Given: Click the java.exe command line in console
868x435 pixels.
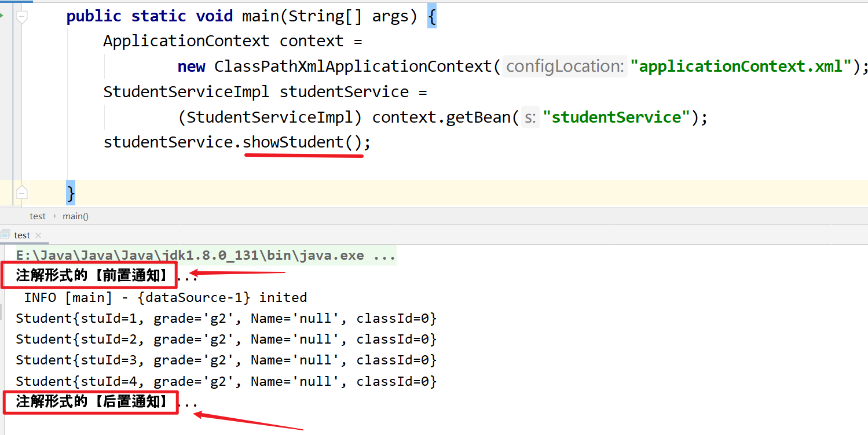Looking at the screenshot, I should pyautogui.click(x=206, y=255).
